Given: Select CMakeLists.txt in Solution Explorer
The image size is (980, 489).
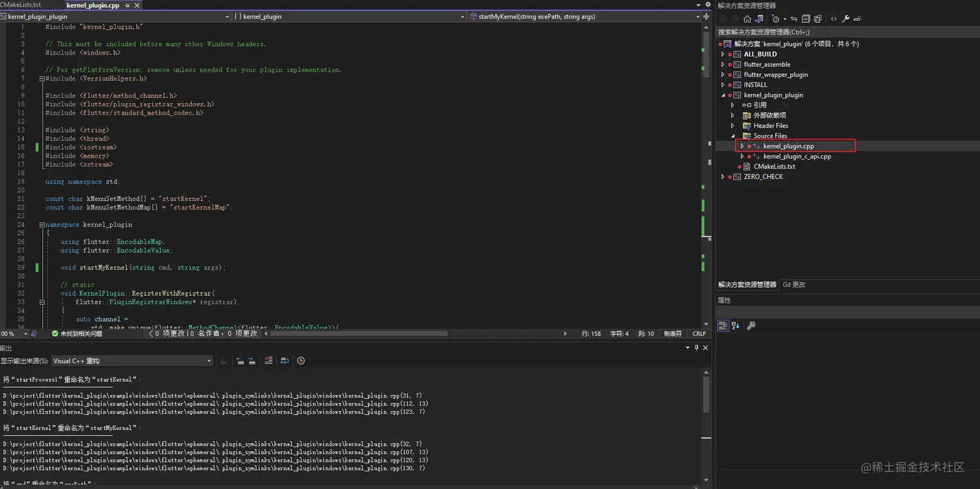Looking at the screenshot, I should click(x=774, y=167).
